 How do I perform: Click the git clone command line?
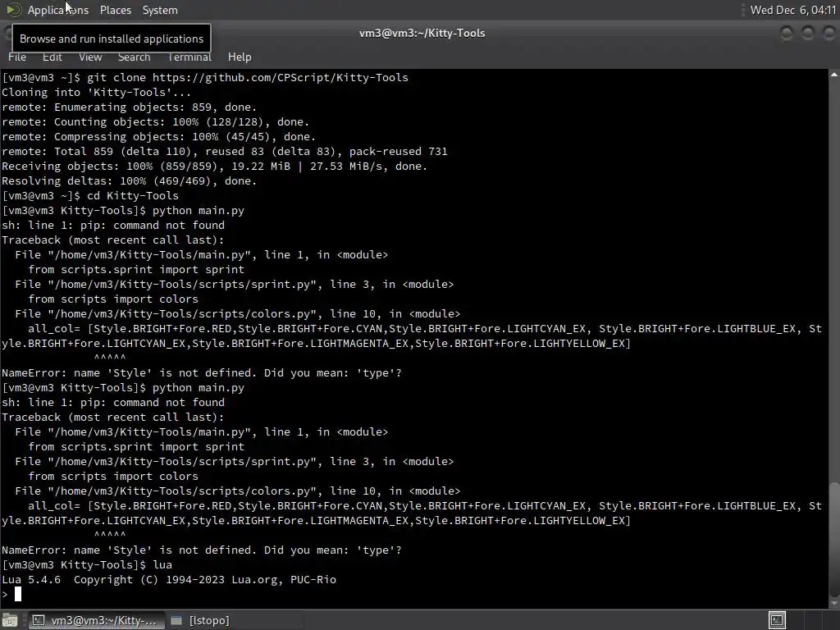coord(205,78)
